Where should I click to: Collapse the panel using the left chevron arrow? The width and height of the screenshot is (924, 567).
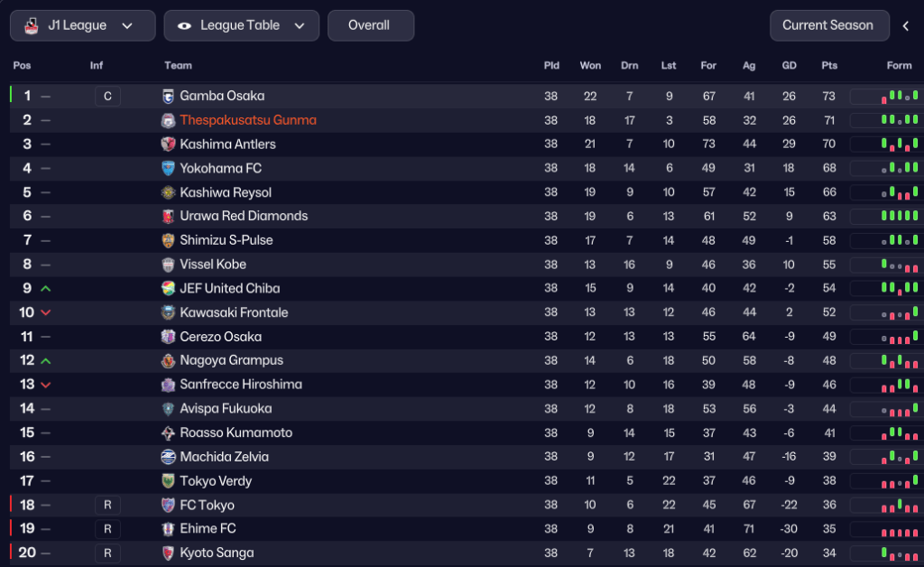coord(906,26)
